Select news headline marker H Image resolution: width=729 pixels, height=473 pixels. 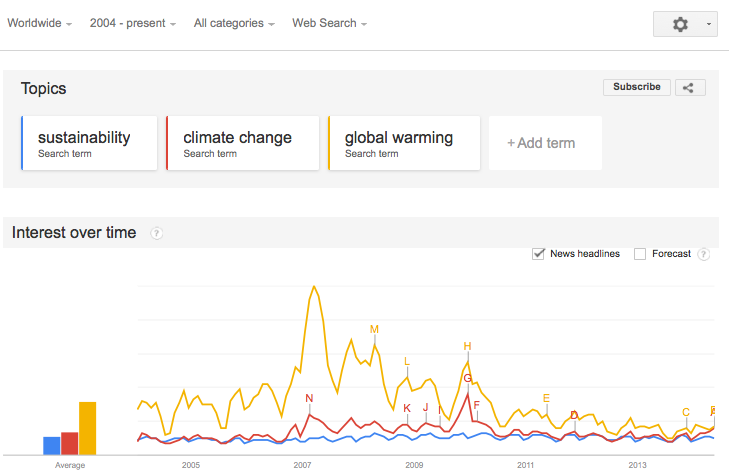coord(467,346)
